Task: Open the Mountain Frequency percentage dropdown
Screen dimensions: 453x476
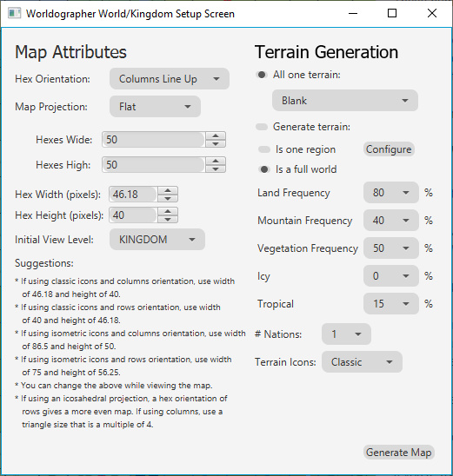Action: coord(391,221)
